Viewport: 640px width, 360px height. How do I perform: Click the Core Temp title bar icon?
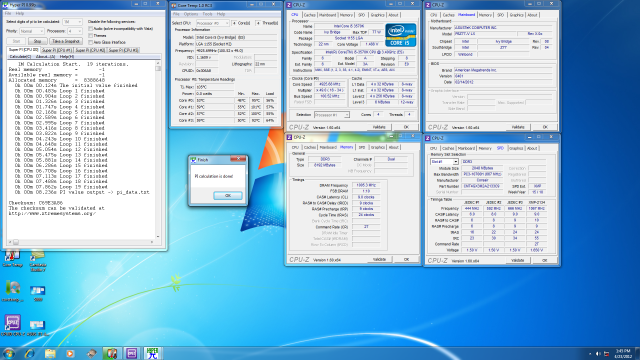(174, 5)
